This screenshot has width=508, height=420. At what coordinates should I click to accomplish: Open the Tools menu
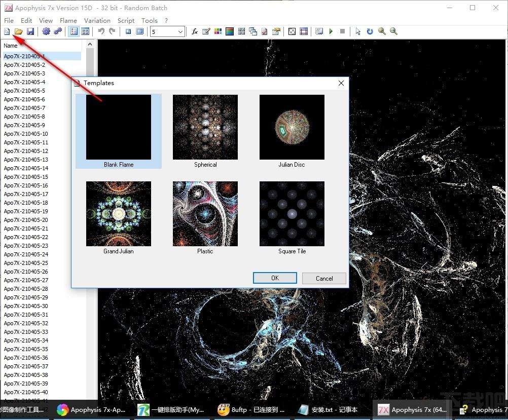coord(150,20)
